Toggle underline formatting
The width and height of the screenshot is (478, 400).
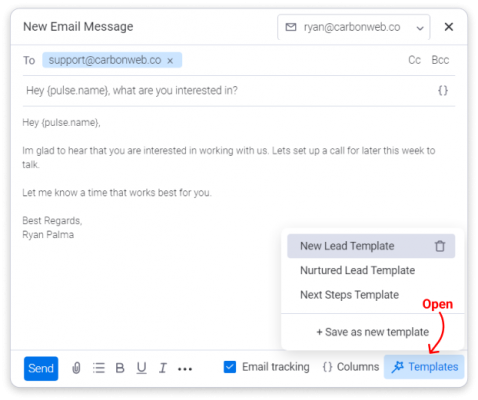142,368
